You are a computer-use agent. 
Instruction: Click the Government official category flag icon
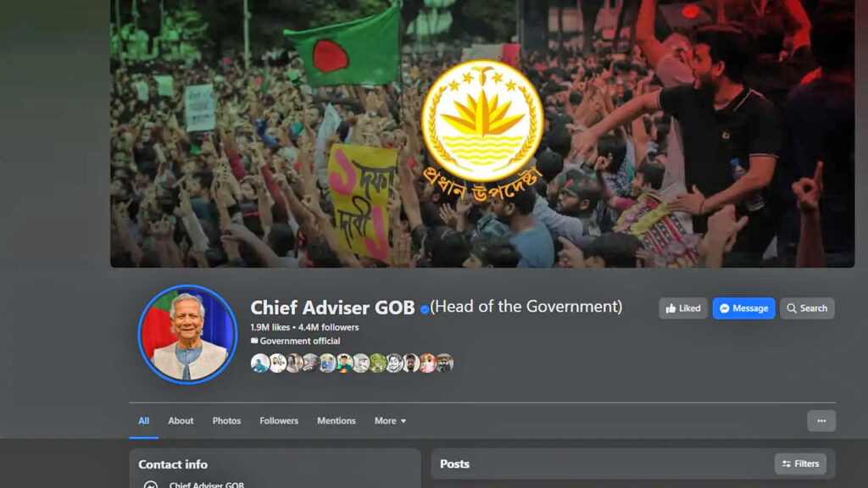tap(254, 341)
